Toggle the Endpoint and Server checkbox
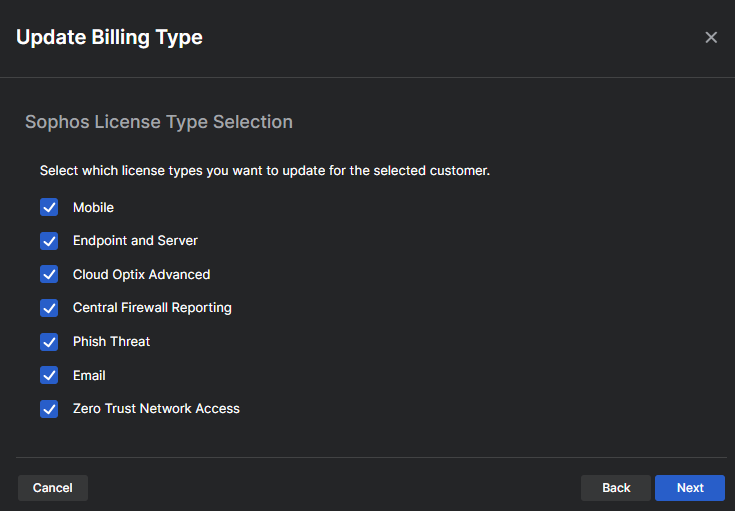Image resolution: width=735 pixels, height=511 pixels. click(49, 241)
